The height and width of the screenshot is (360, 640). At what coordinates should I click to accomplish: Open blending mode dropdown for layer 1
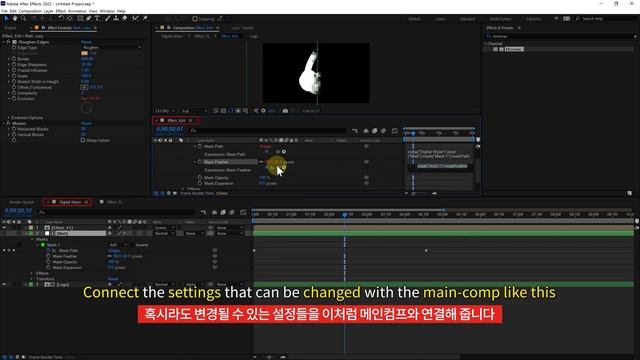[x=164, y=228]
